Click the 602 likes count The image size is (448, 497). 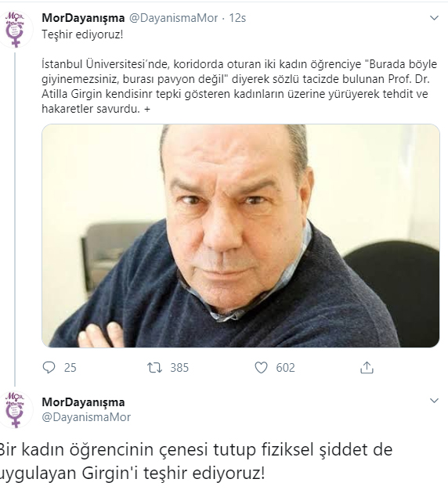[285, 368]
